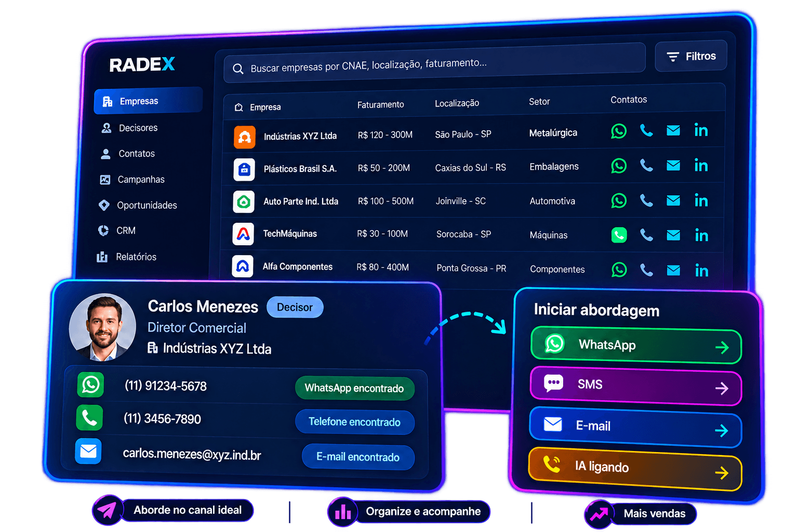Click the RADEX logo
This screenshot has width=798, height=532.
click(142, 64)
